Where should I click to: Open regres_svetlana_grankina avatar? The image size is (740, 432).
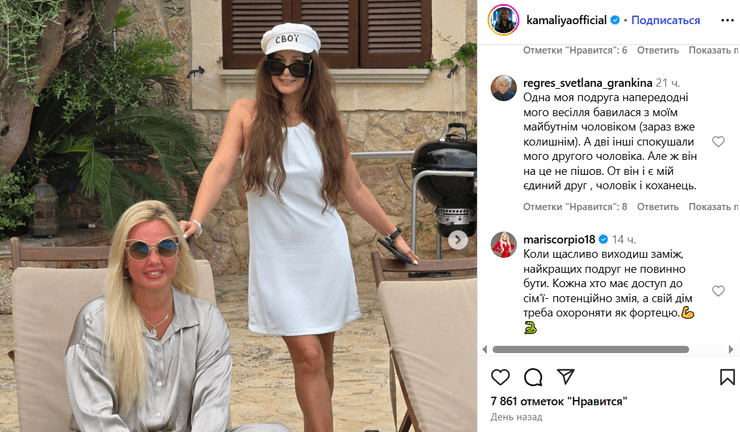504,88
